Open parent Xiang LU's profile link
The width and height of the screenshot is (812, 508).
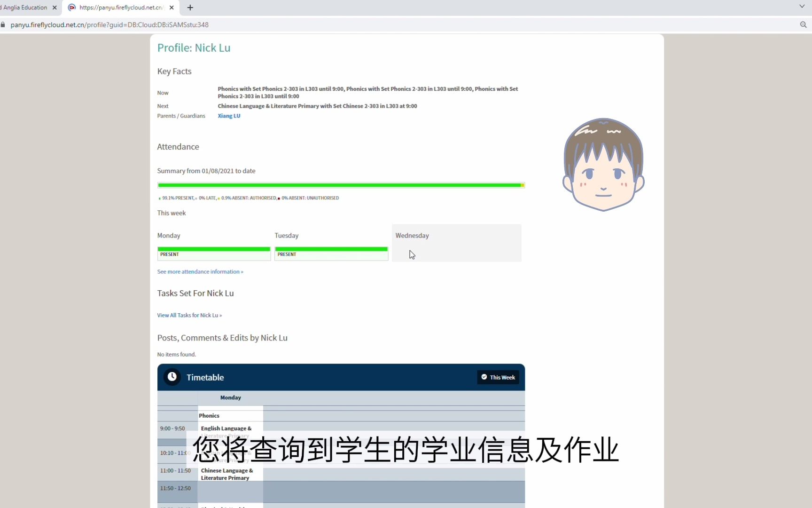point(229,116)
